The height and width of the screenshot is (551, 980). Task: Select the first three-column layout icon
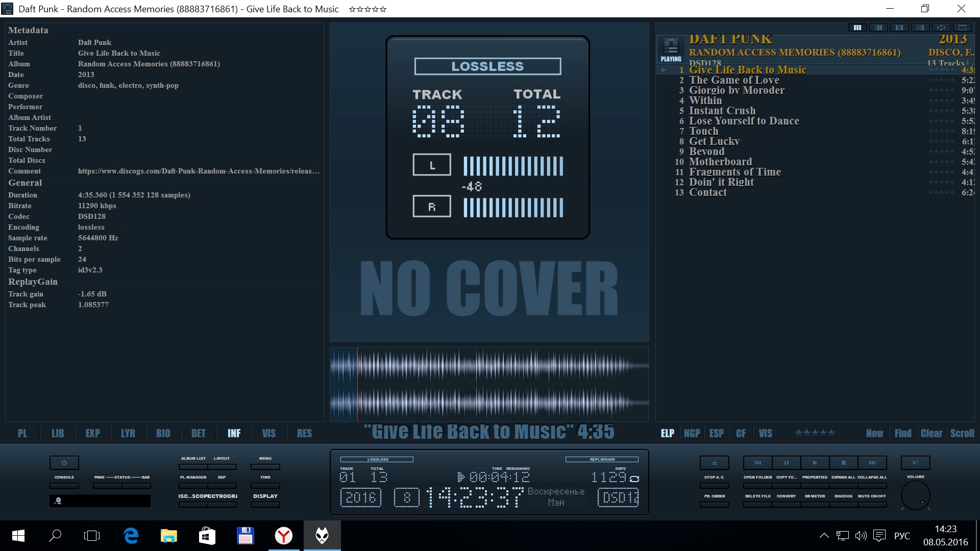[x=857, y=28]
